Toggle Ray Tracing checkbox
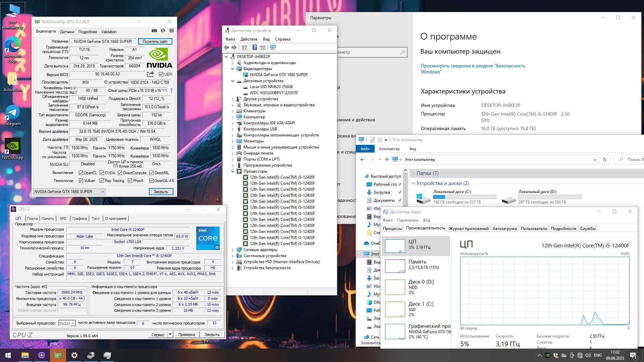This screenshot has width=644, height=362. 102,181
